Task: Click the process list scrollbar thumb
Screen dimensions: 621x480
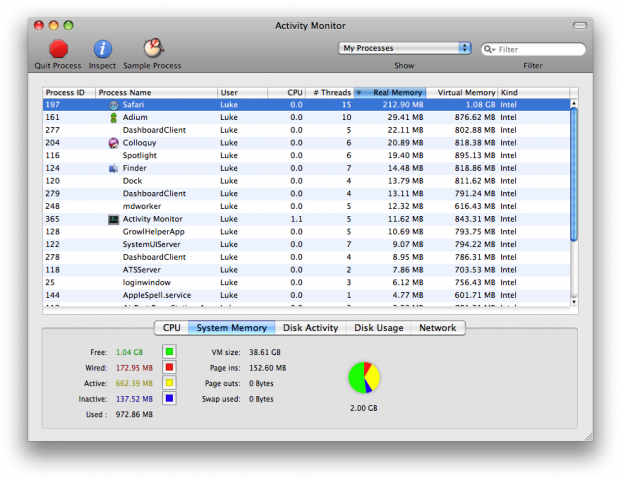Action: 574,174
